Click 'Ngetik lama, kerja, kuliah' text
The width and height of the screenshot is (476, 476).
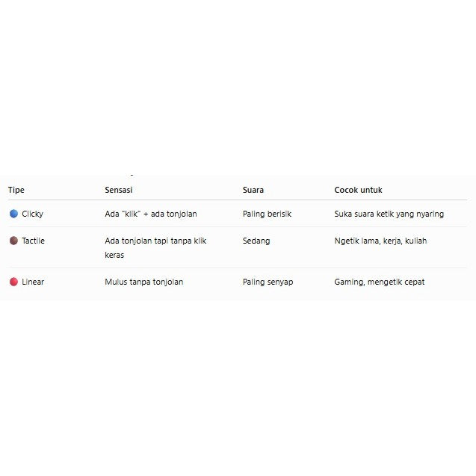tap(380, 241)
